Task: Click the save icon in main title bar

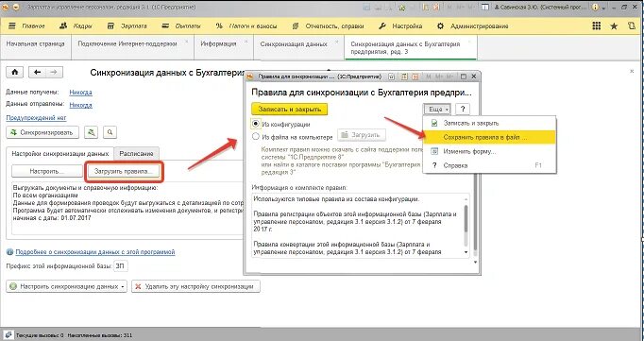Action: coord(365,7)
